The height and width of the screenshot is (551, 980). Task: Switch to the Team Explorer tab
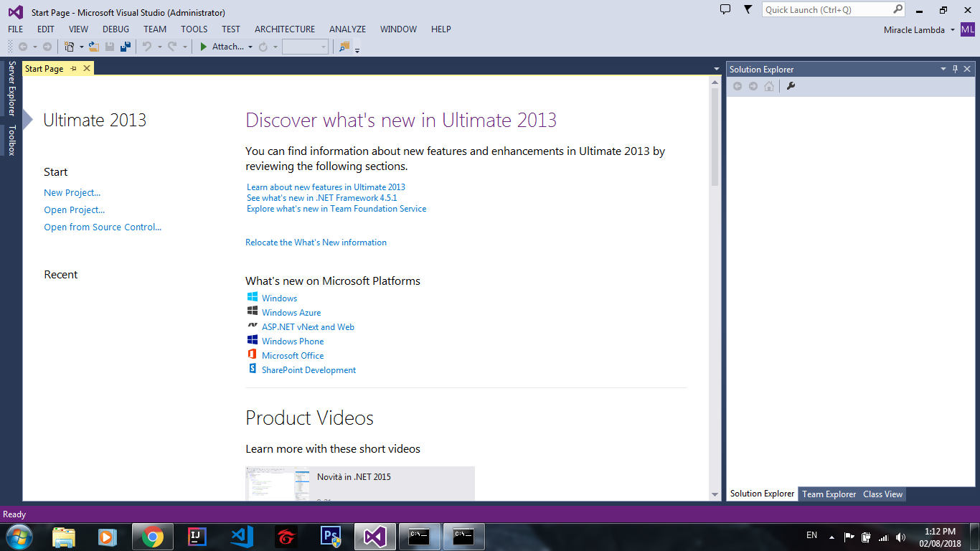pos(829,494)
